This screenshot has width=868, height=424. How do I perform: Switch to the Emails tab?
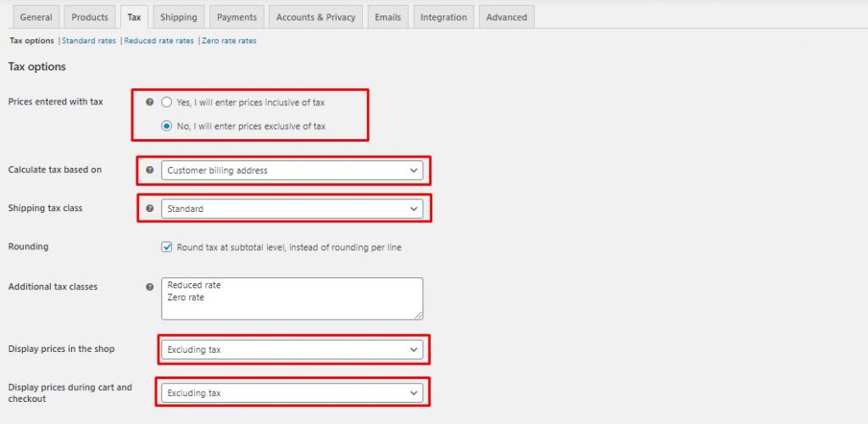point(387,17)
